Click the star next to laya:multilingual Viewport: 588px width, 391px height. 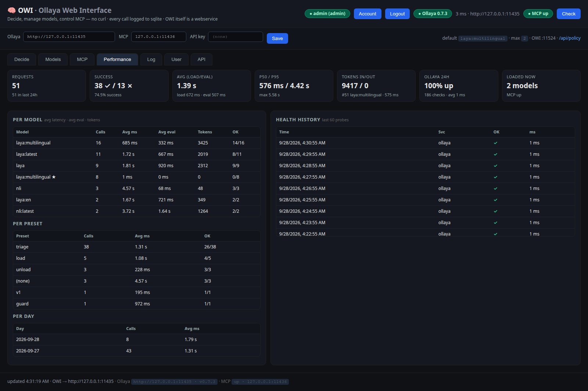pos(54,177)
